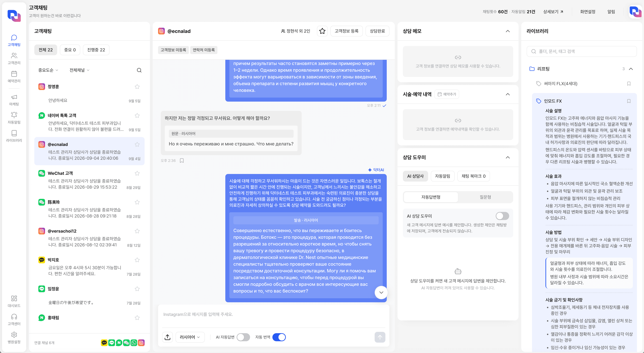644x353 pixels.
Task: Open 고객채팅 in the left sidebar
Action: [14, 40]
